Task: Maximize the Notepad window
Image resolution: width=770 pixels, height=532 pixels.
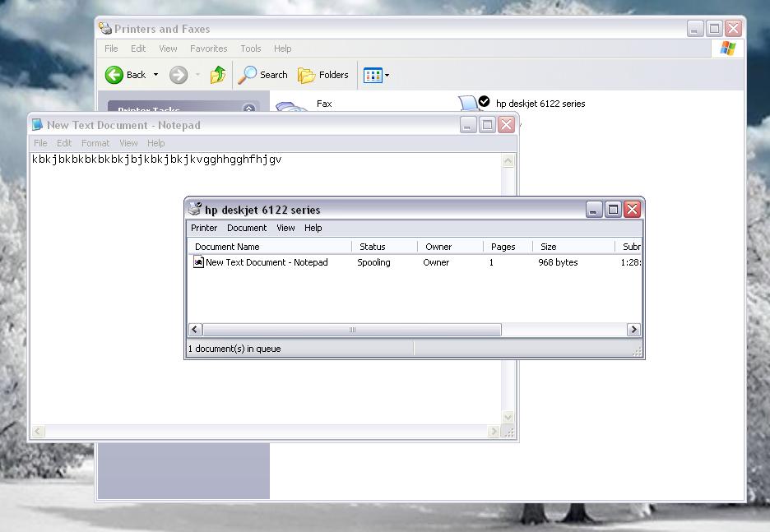Action: (x=487, y=125)
